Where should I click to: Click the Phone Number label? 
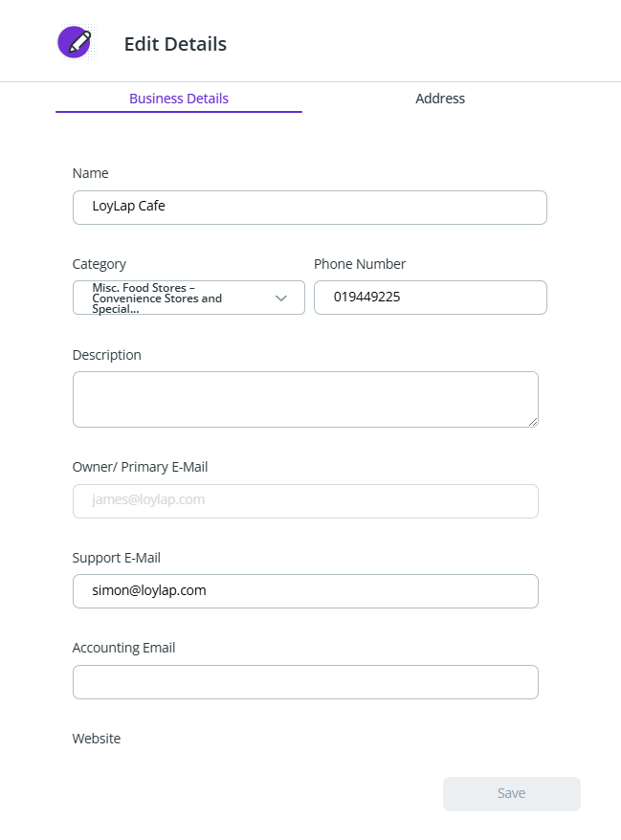(x=360, y=264)
